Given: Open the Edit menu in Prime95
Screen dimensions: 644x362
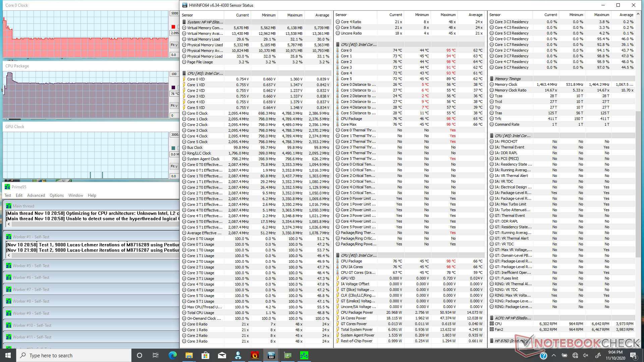Looking at the screenshot, I should [19, 195].
